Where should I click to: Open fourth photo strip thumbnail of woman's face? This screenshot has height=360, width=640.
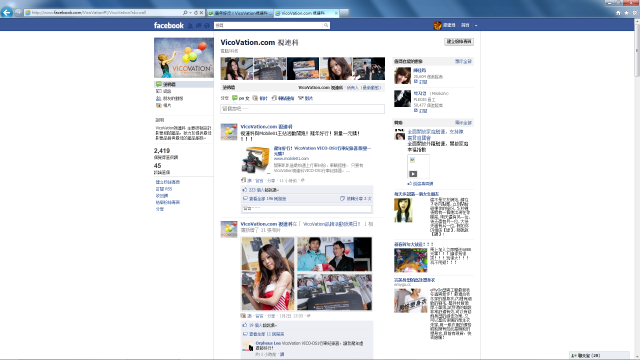336,69
